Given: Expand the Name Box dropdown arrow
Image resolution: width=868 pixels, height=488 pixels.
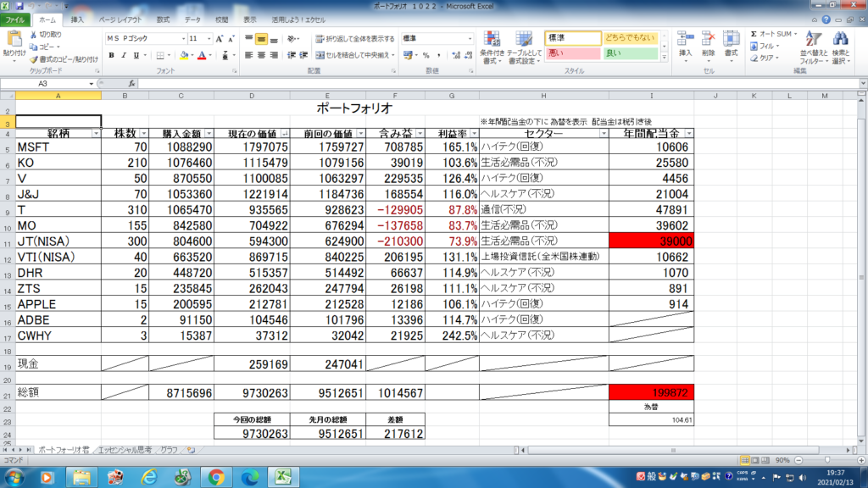Looking at the screenshot, I should pyautogui.click(x=92, y=84).
